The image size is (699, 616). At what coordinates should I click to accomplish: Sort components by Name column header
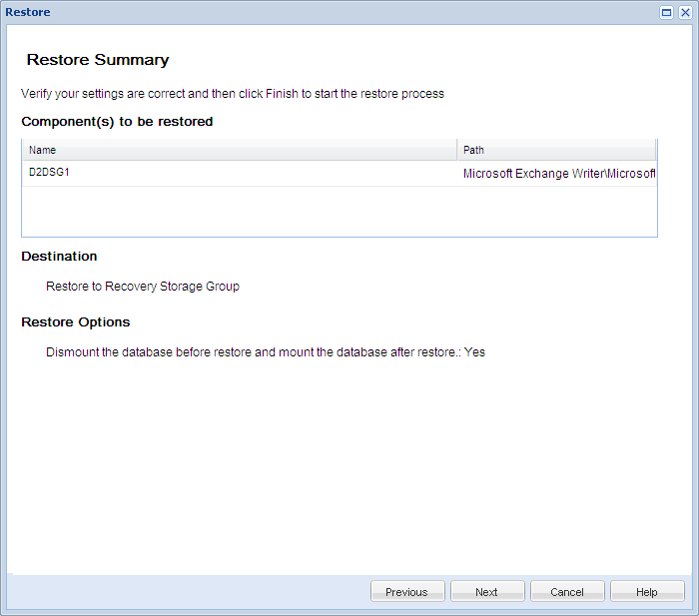[240, 150]
